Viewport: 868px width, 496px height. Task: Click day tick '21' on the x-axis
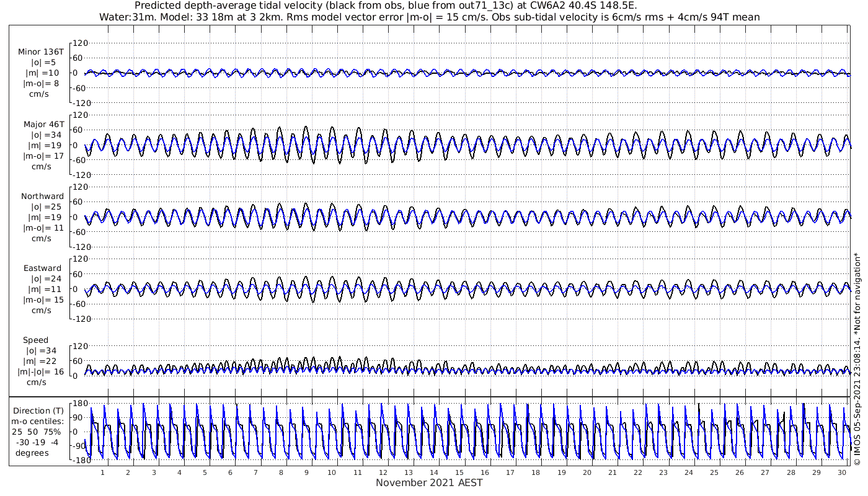click(x=613, y=472)
